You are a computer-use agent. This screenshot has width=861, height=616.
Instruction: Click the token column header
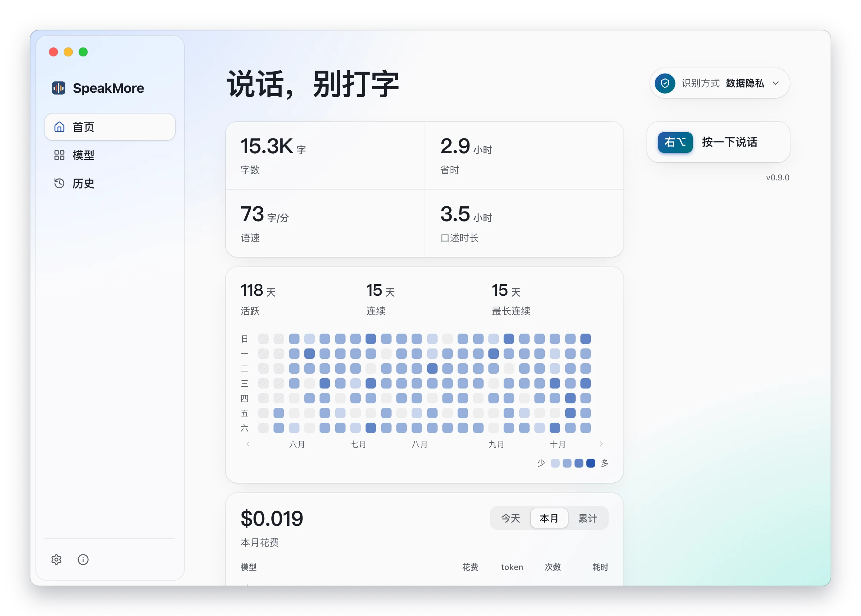click(x=512, y=567)
